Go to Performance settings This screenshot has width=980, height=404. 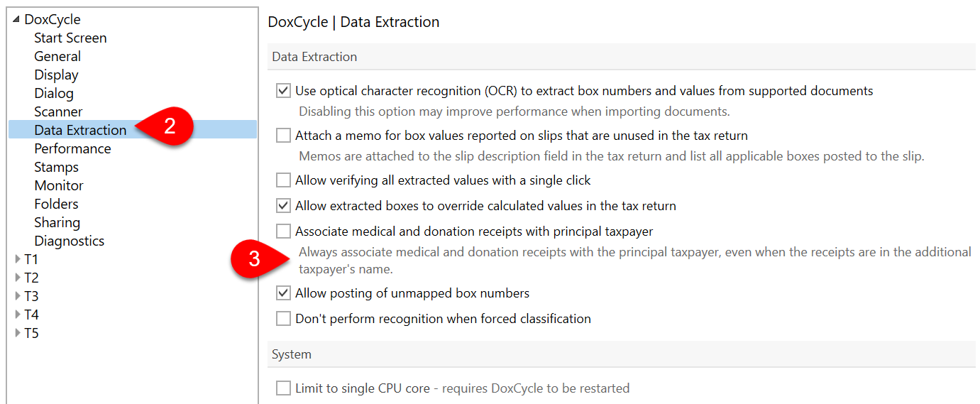coord(72,148)
